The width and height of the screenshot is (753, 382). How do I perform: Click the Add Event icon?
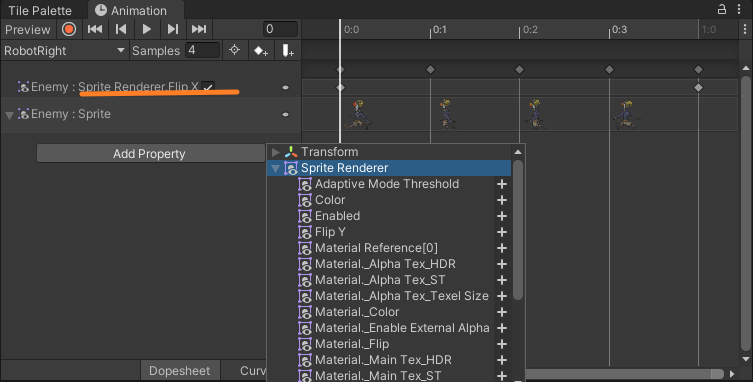(x=288, y=50)
